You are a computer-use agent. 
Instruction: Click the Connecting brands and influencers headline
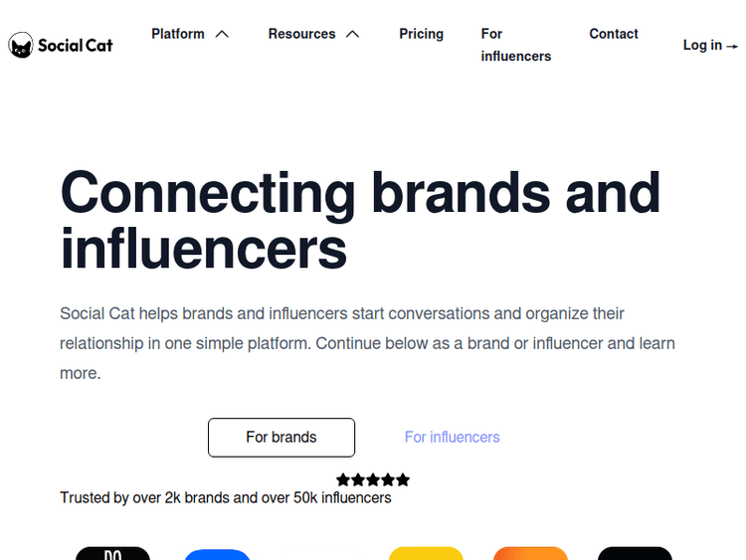[360, 220]
